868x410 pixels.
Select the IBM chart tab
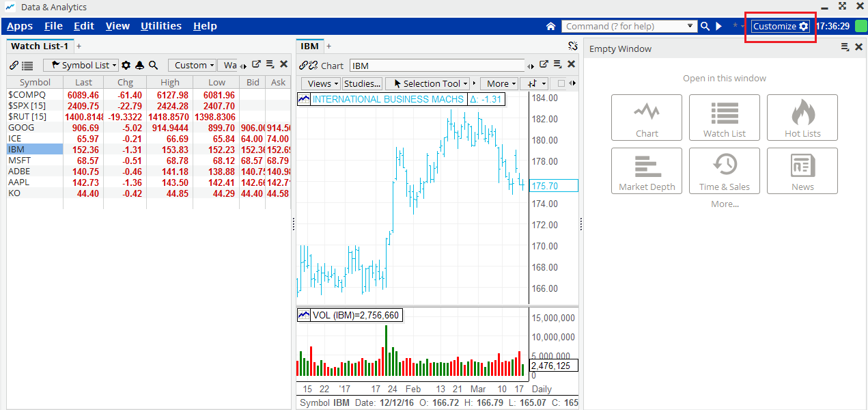310,46
